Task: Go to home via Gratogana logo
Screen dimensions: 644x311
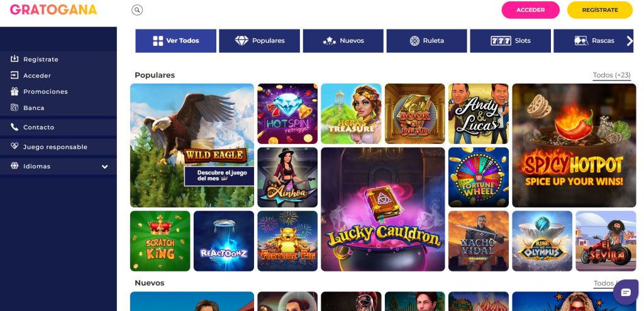Action: (x=53, y=10)
